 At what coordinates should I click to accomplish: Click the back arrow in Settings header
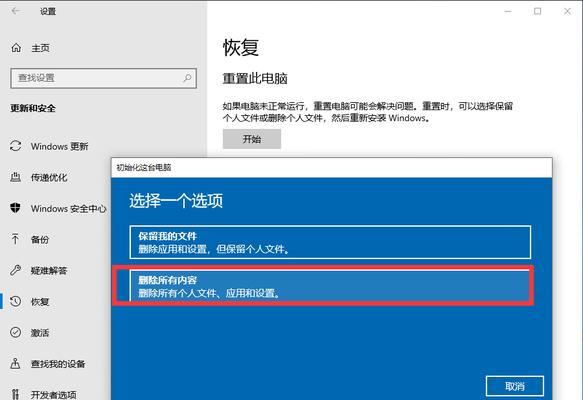(16, 11)
